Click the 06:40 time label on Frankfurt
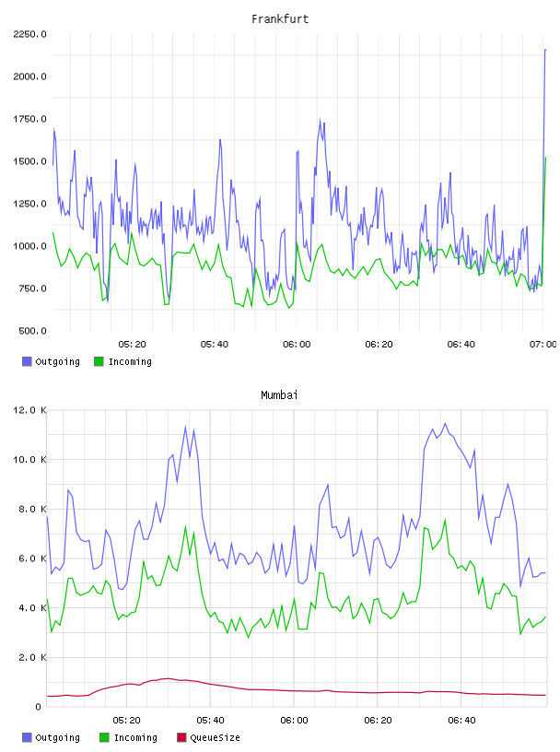The height and width of the screenshot is (752, 560). 461,345
